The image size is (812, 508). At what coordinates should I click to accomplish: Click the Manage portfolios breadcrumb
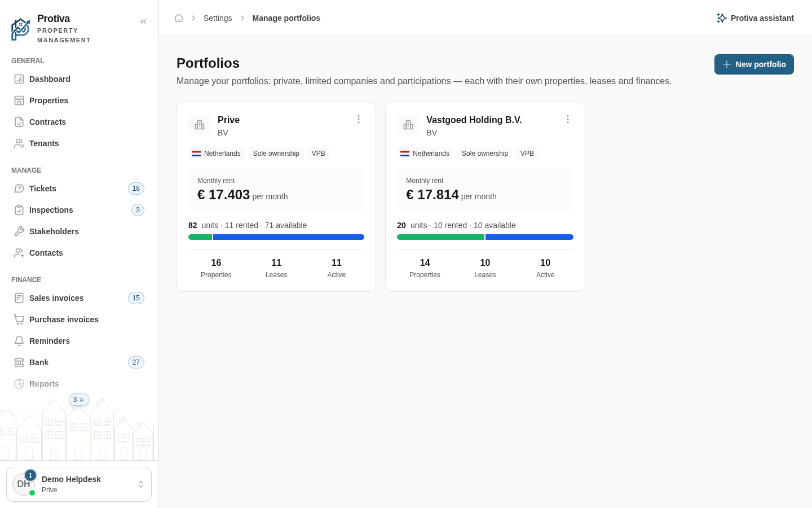[286, 18]
